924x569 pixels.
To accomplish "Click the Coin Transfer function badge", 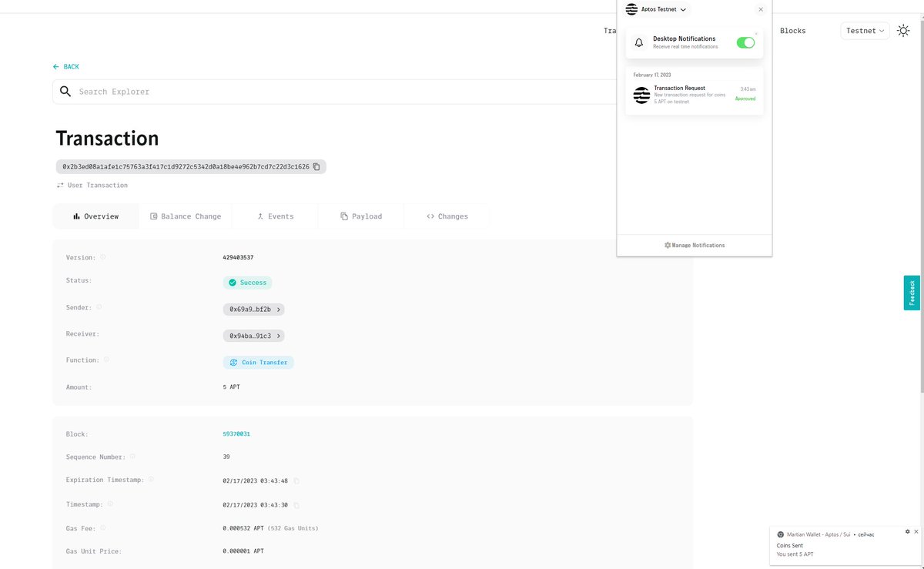I will tap(258, 363).
